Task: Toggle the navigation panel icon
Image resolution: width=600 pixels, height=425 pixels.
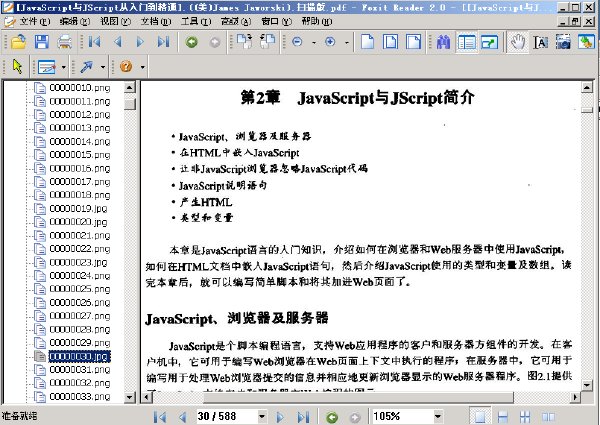Action: (466, 42)
